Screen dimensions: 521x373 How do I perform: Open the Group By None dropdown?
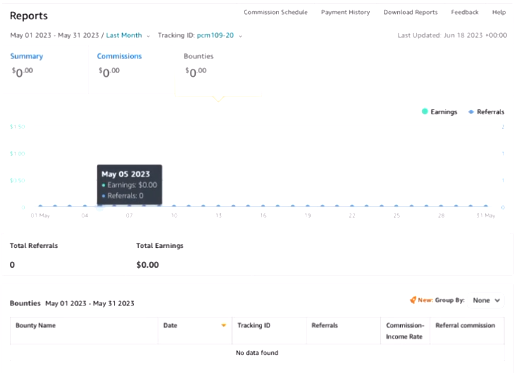[486, 300]
